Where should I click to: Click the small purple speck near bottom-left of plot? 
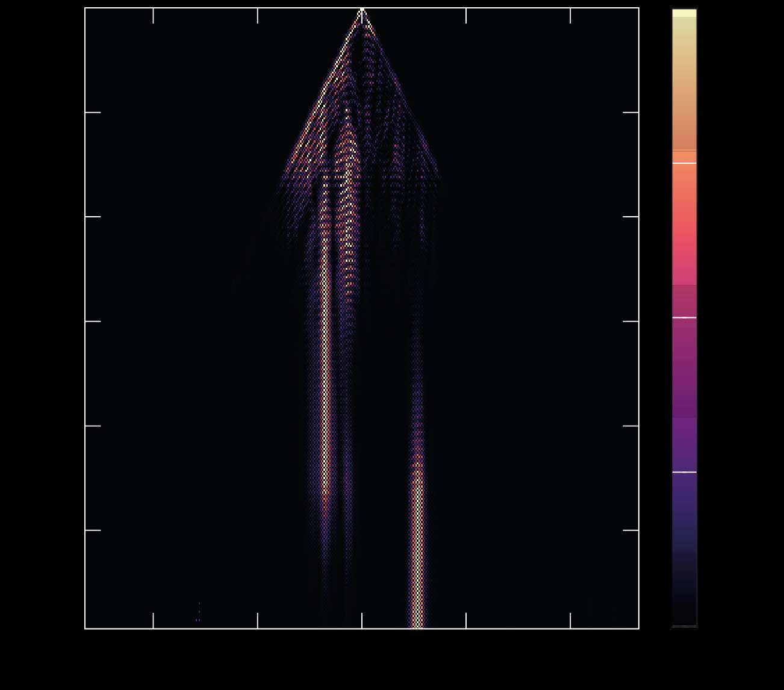(198, 619)
